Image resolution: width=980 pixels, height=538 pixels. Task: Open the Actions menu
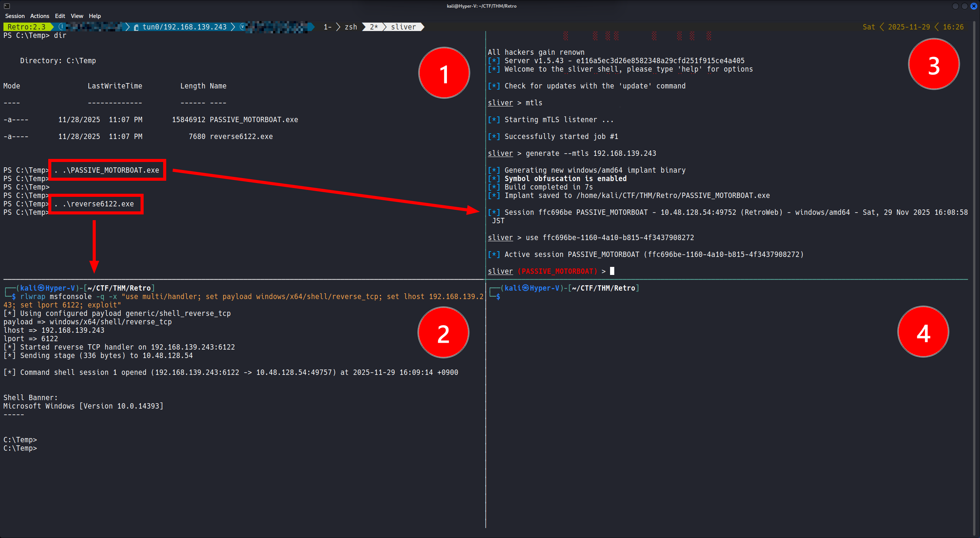39,16
